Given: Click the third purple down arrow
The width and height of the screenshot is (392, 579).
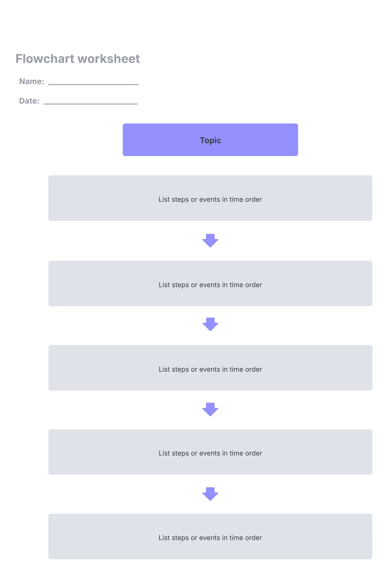Looking at the screenshot, I should [210, 409].
